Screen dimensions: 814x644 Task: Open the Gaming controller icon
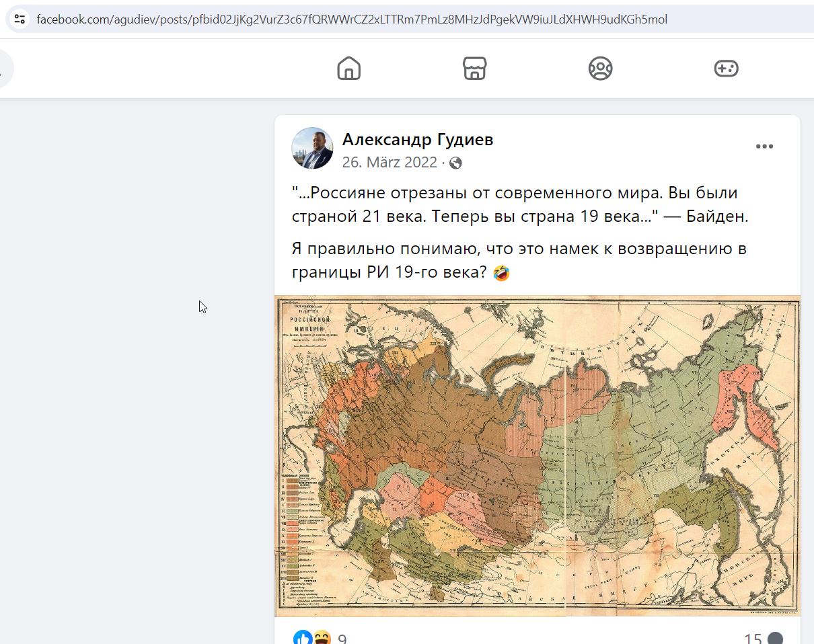tap(726, 69)
